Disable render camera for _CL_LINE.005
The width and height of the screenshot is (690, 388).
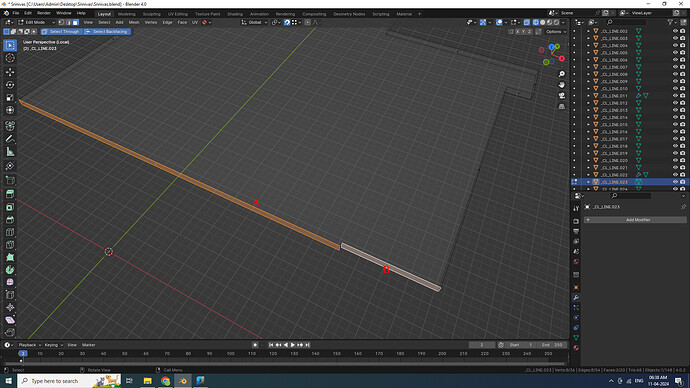pyautogui.click(x=683, y=53)
